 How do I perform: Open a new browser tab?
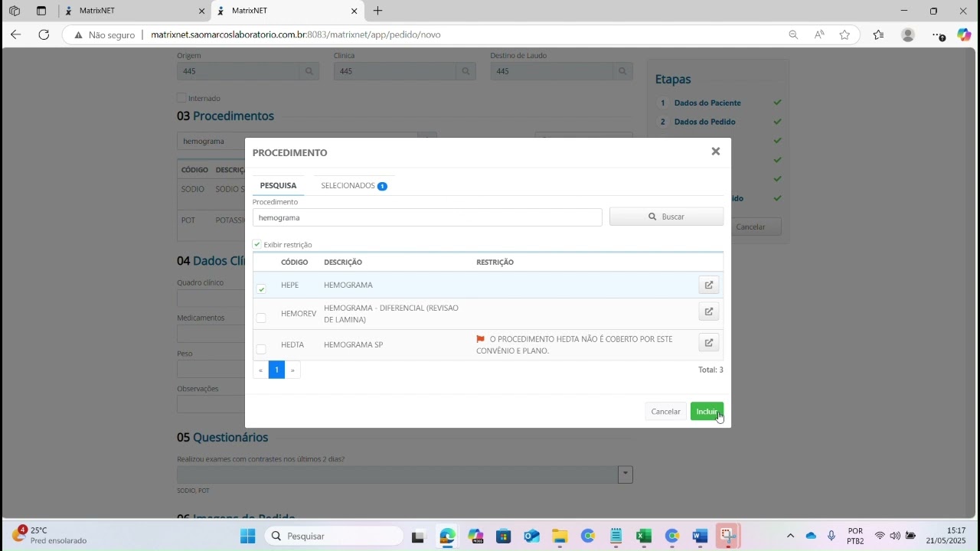coord(377,11)
